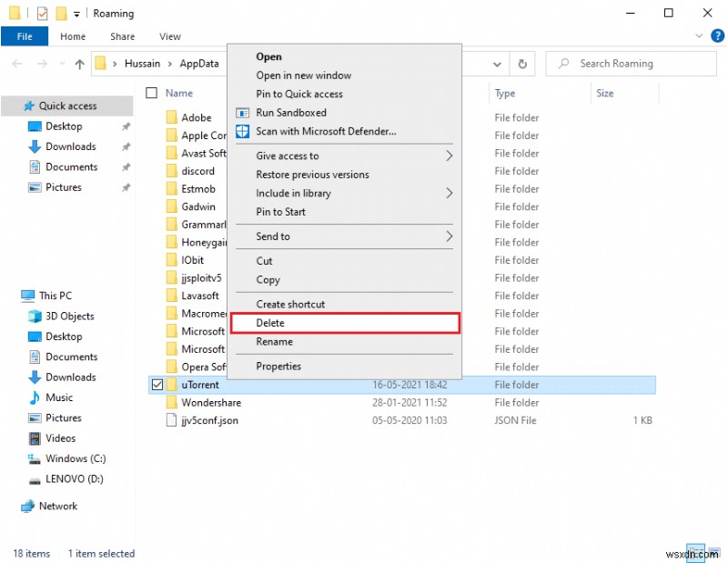Image resolution: width=728 pixels, height=563 pixels.
Task: Navigate back using the back arrow
Action: tap(16, 64)
